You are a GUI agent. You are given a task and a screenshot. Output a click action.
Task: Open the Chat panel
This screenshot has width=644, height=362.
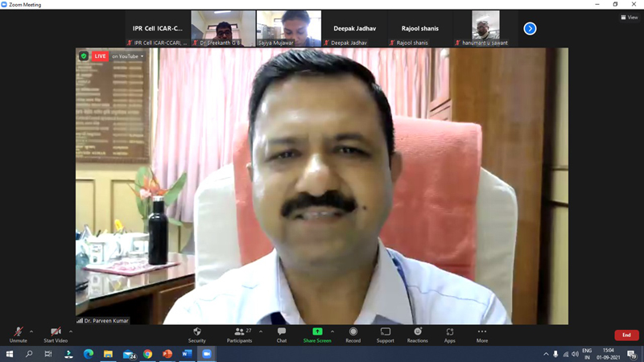(x=281, y=335)
